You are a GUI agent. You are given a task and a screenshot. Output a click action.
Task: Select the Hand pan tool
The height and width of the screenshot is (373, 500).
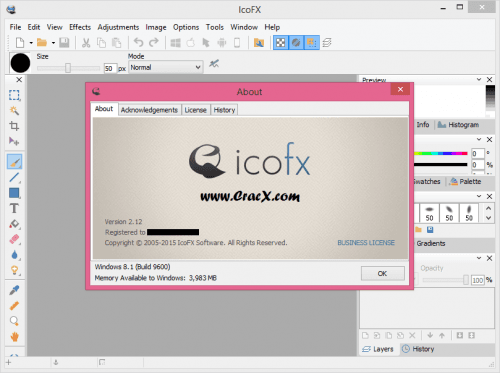point(14,337)
